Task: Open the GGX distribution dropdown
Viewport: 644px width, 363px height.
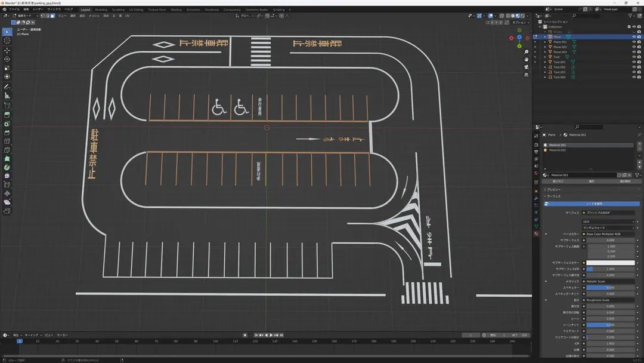Action: tap(608, 222)
